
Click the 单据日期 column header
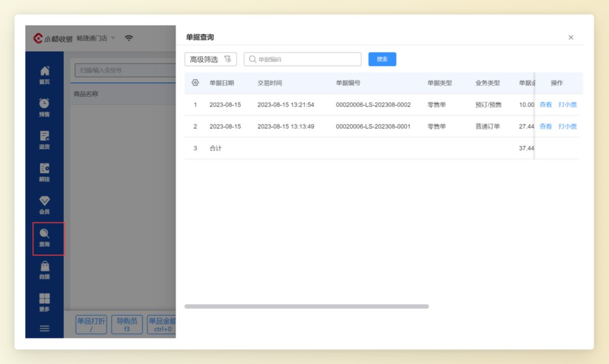click(x=222, y=83)
